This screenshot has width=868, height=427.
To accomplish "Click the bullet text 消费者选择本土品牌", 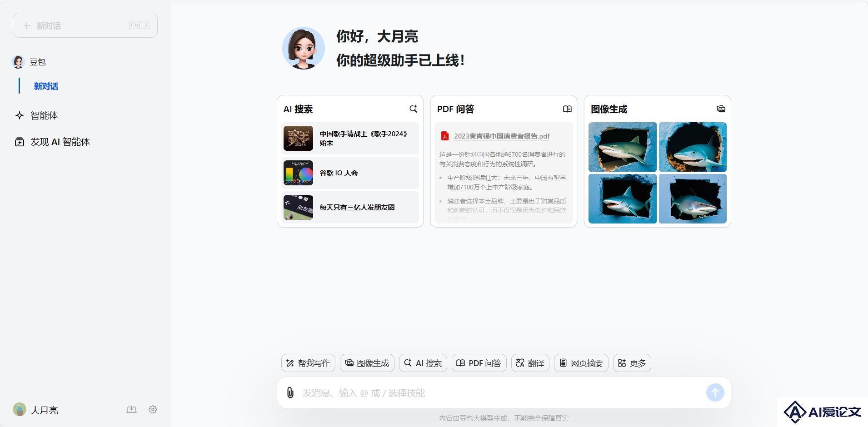I will 506,205.
